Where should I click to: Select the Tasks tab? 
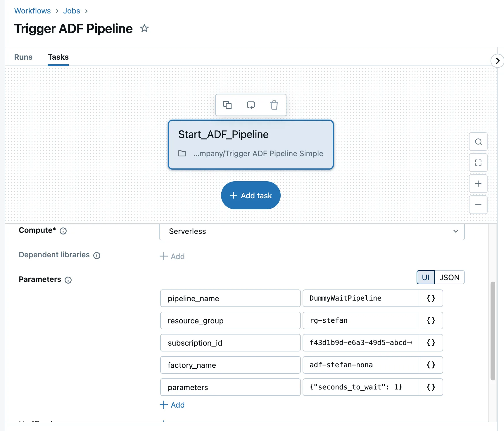[58, 57]
